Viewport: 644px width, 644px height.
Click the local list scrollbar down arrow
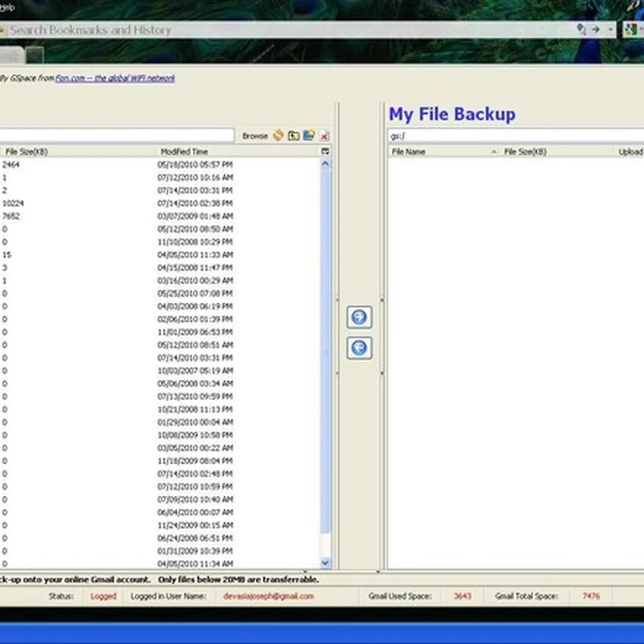325,562
